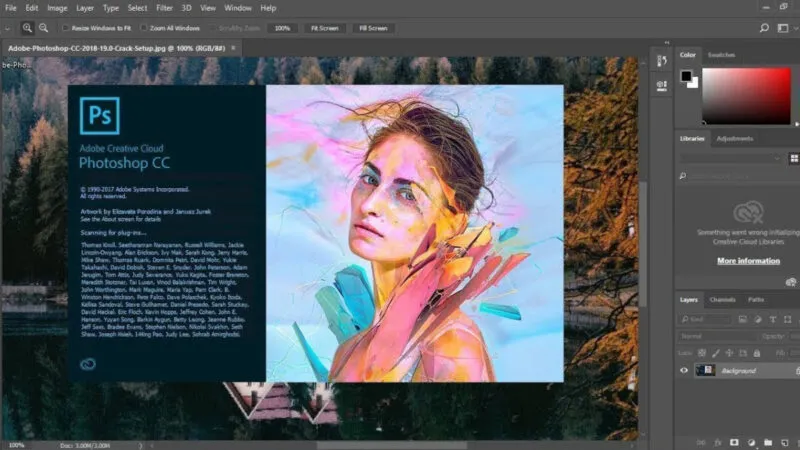Image resolution: width=800 pixels, height=450 pixels.
Task: Switch to the Swatches tab
Action: tap(721, 55)
